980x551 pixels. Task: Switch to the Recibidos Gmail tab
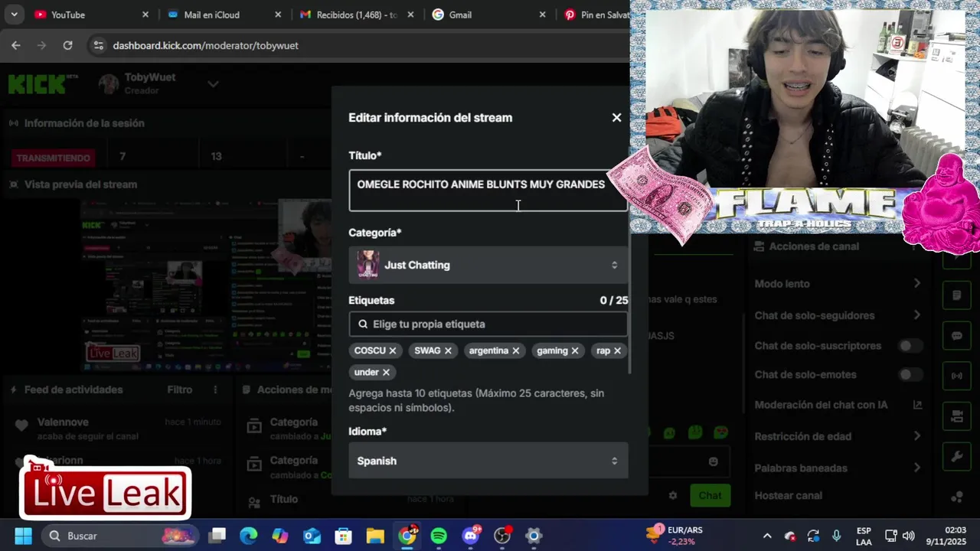(356, 15)
